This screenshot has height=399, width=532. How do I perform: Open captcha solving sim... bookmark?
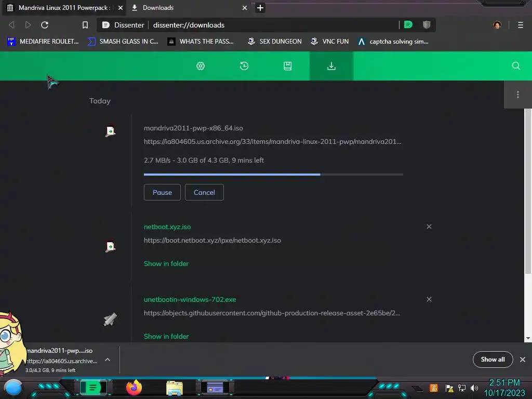tap(393, 42)
